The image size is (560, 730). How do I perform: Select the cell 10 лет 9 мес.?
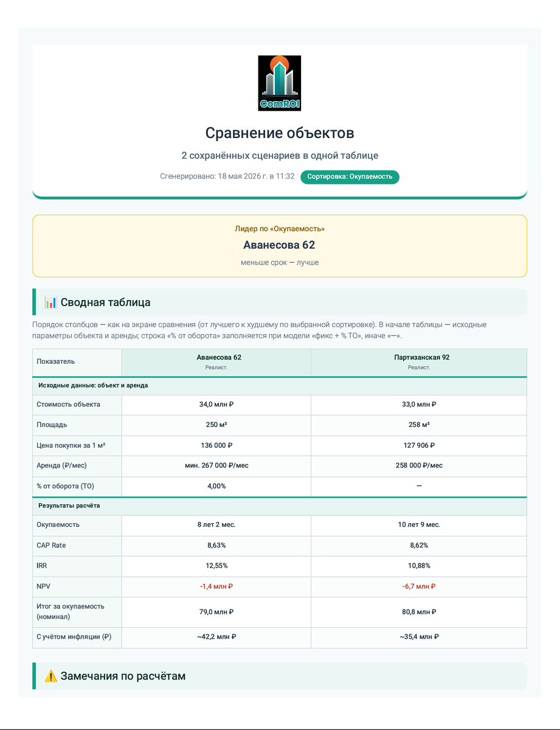pyautogui.click(x=419, y=524)
